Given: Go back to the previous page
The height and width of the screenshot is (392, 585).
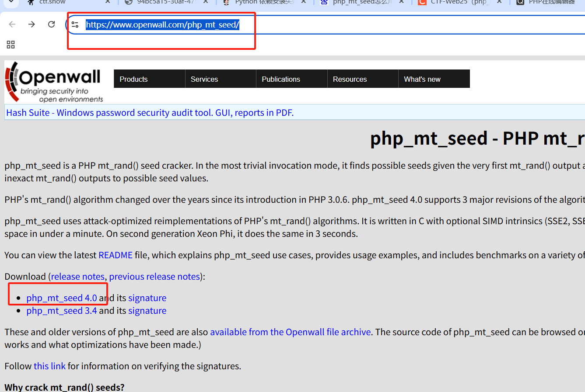Looking at the screenshot, I should click(12, 24).
